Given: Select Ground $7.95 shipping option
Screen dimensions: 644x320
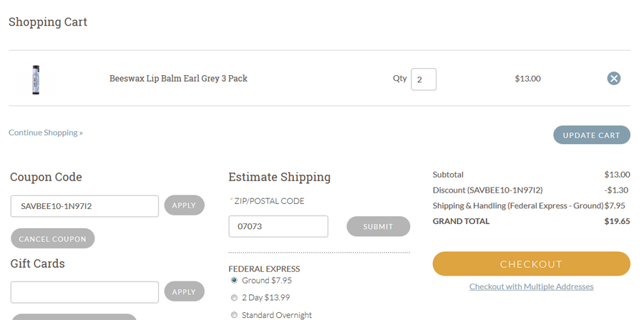Looking at the screenshot, I should point(234,280).
